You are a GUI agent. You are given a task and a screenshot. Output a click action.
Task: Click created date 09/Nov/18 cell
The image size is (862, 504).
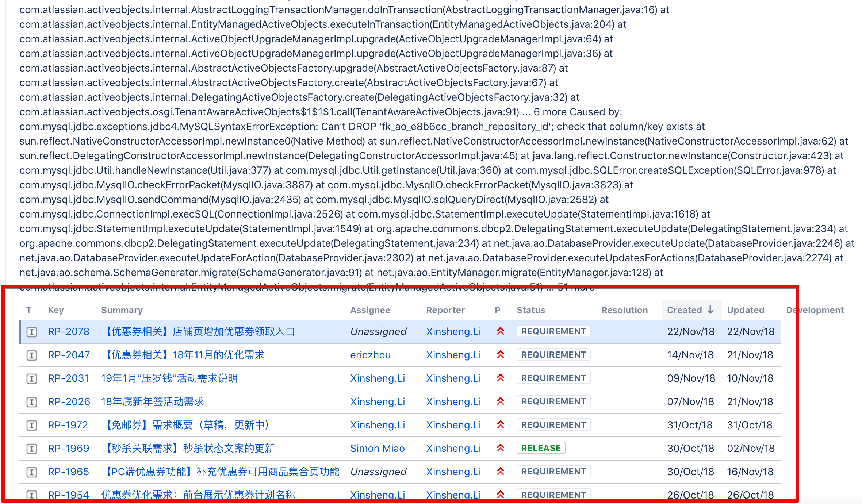coord(691,378)
